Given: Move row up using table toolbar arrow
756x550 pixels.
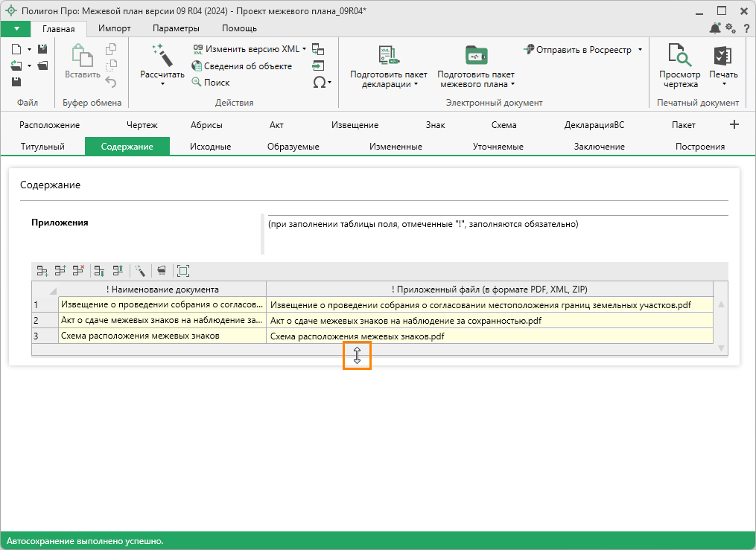Looking at the screenshot, I should point(118,271).
